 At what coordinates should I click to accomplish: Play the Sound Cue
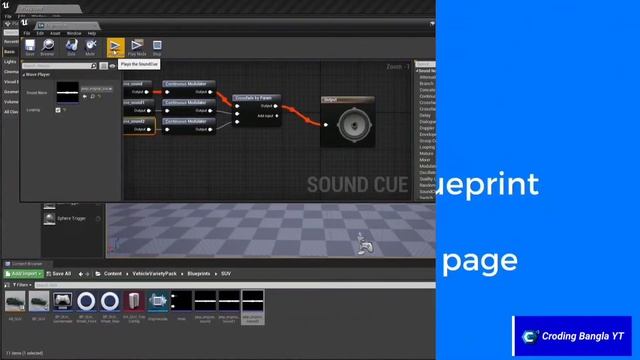point(116,47)
